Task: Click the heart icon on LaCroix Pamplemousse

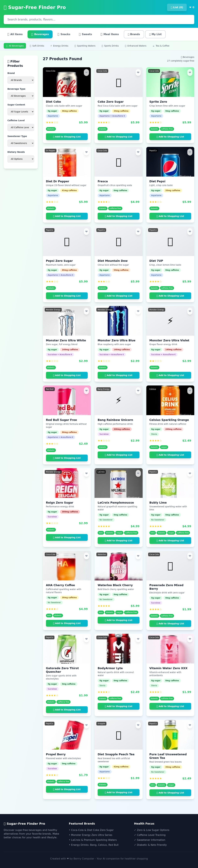Action: 138,473
